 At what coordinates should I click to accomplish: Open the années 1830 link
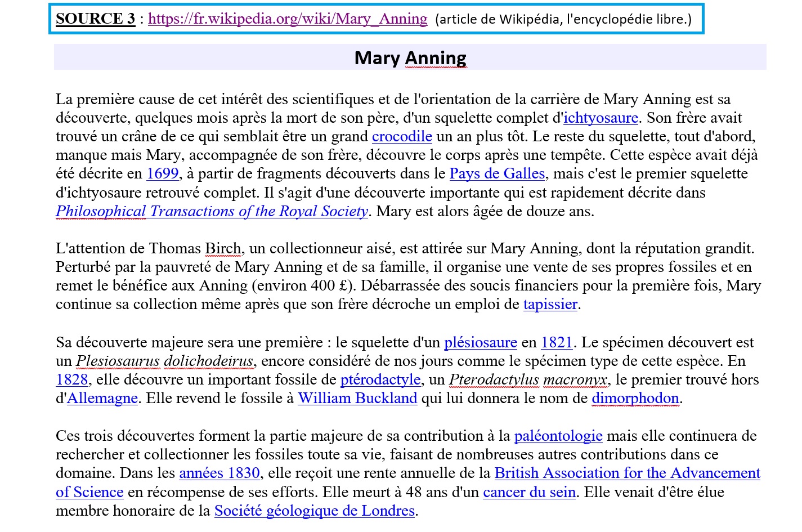click(x=219, y=473)
